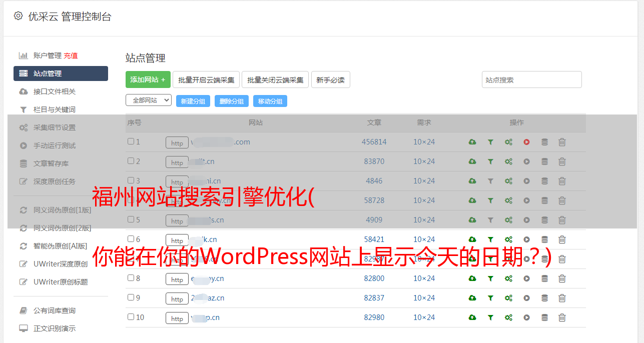Open 同义词伪原创[1版] in the sidebar

click(x=63, y=210)
